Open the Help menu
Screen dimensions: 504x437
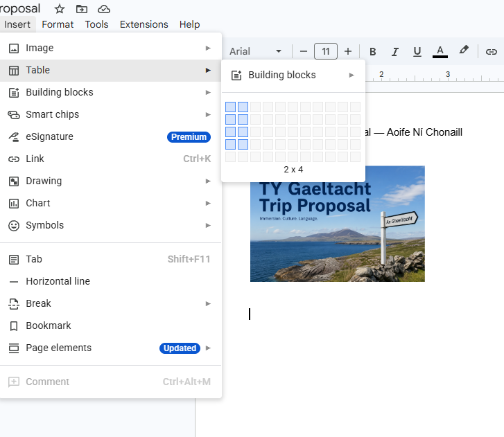190,24
